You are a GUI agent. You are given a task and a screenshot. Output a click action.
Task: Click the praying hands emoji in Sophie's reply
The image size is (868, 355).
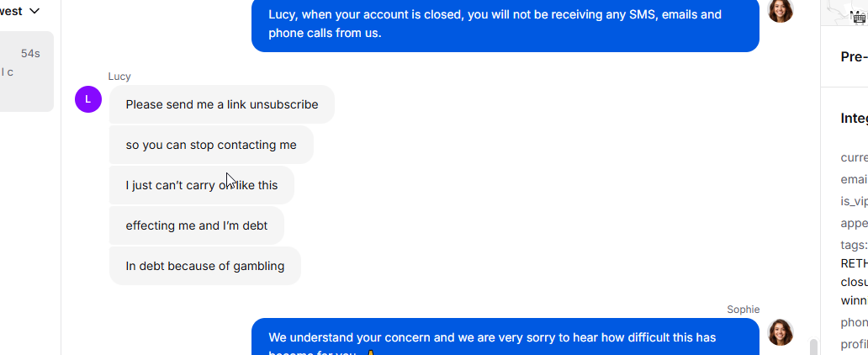pos(370,352)
